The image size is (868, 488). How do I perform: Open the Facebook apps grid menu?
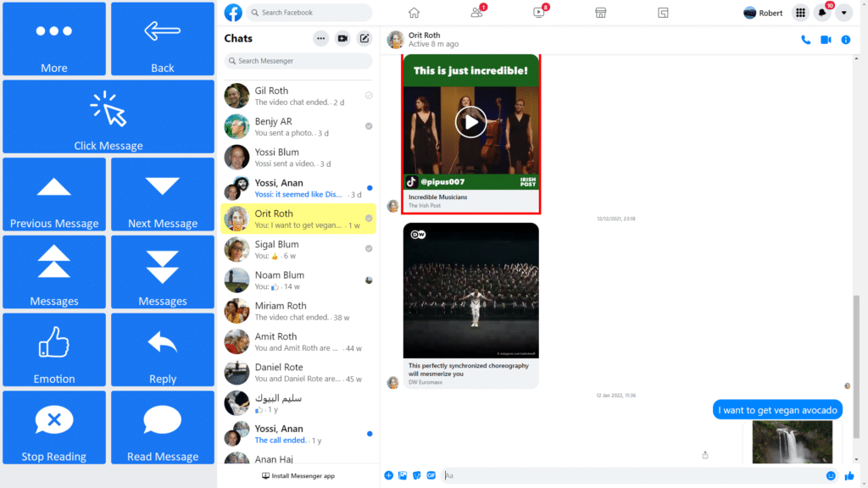coord(799,13)
